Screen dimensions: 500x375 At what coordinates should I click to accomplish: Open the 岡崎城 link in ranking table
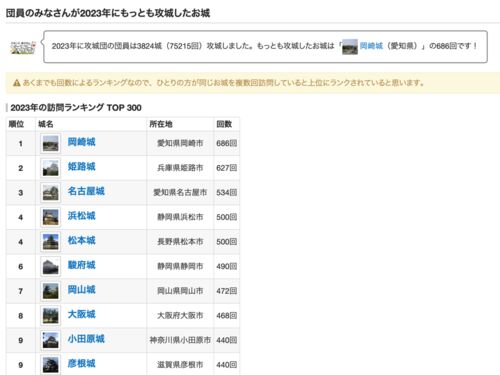(x=81, y=142)
